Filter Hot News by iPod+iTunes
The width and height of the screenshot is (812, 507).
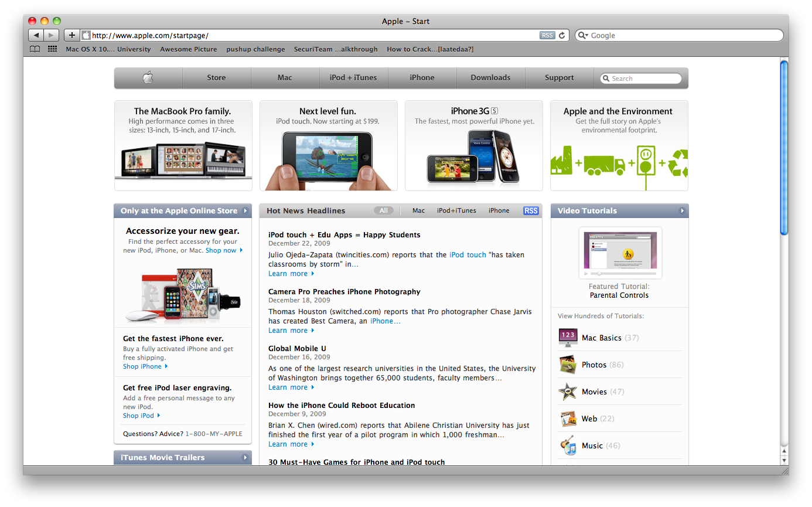click(456, 210)
